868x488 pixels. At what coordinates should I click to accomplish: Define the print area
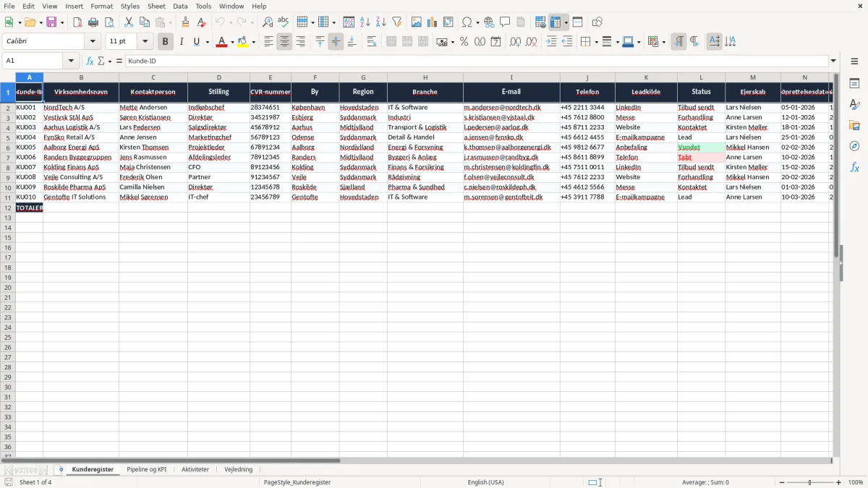click(x=540, y=22)
